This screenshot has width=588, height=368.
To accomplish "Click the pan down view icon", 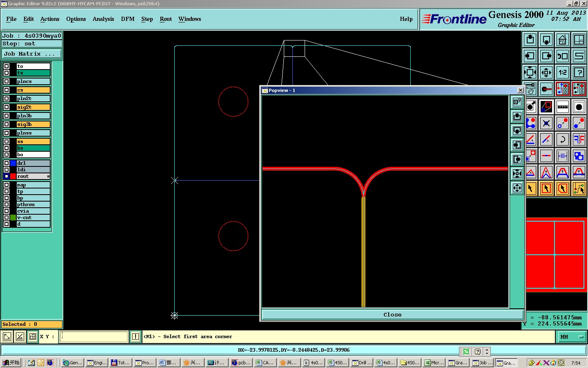I will (x=546, y=40).
